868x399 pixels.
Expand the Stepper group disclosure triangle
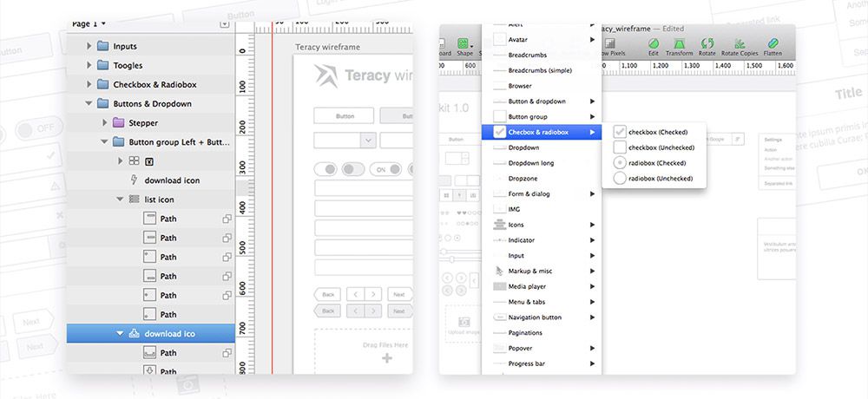[103, 123]
